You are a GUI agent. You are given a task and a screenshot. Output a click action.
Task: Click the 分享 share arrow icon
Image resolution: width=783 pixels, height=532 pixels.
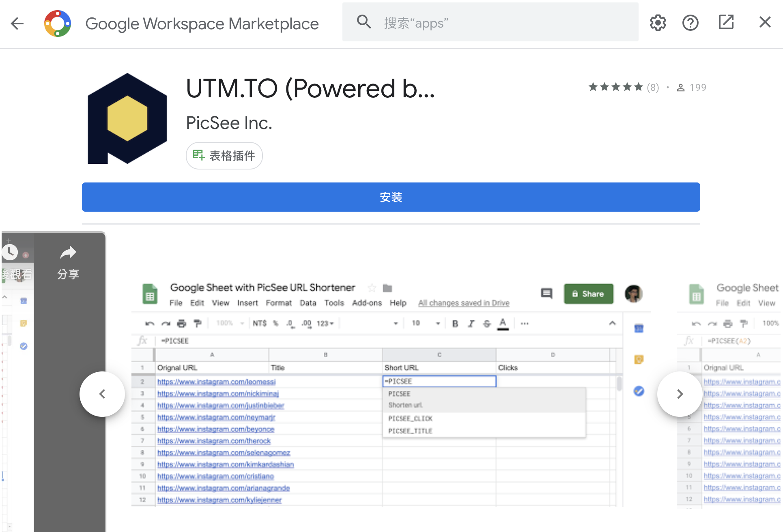tap(68, 253)
